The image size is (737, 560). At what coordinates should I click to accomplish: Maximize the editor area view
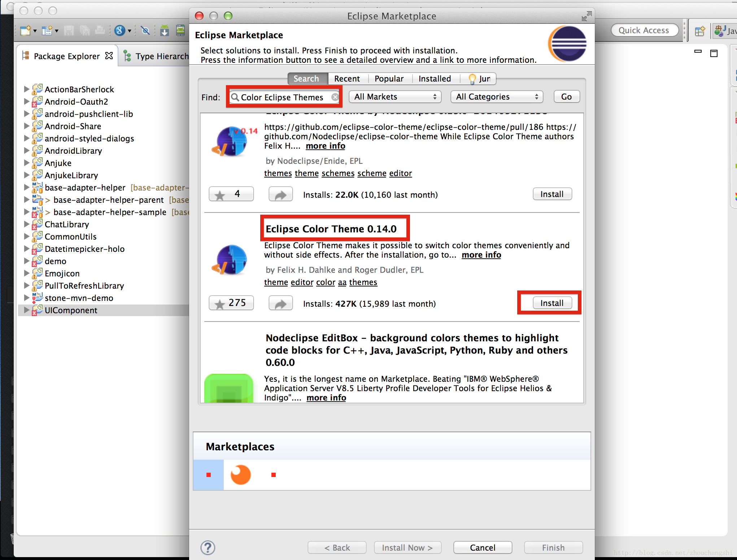[x=714, y=53]
